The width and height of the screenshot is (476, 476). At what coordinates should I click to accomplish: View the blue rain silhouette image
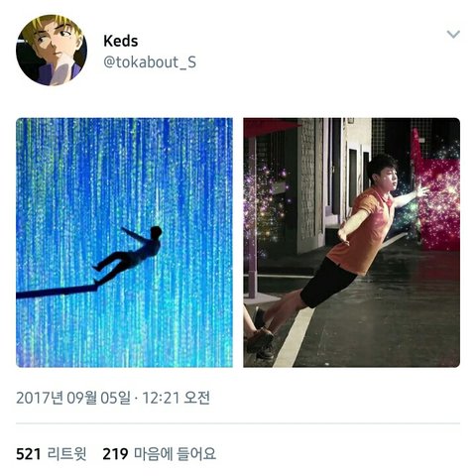click(124, 242)
